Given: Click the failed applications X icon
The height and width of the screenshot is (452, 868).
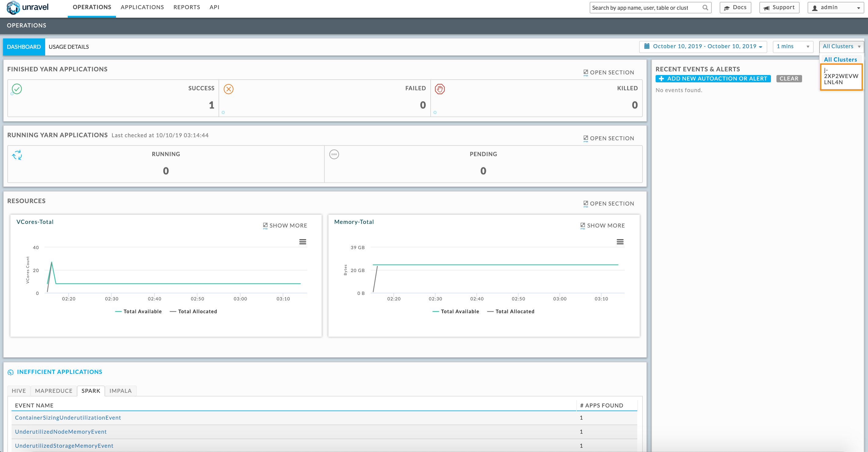Looking at the screenshot, I should tap(229, 88).
